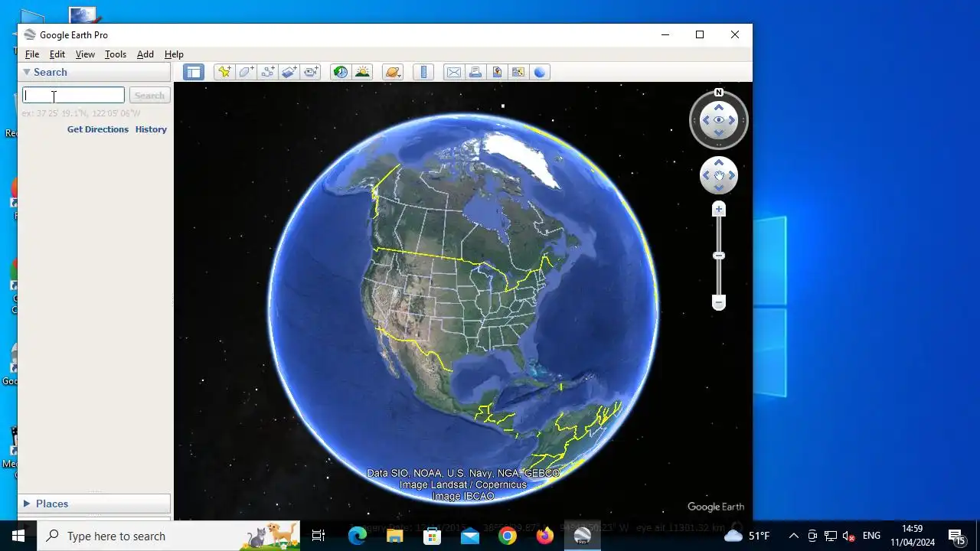Click the Move joystick down arrow
Screen dimensions: 980x551
[719, 188]
